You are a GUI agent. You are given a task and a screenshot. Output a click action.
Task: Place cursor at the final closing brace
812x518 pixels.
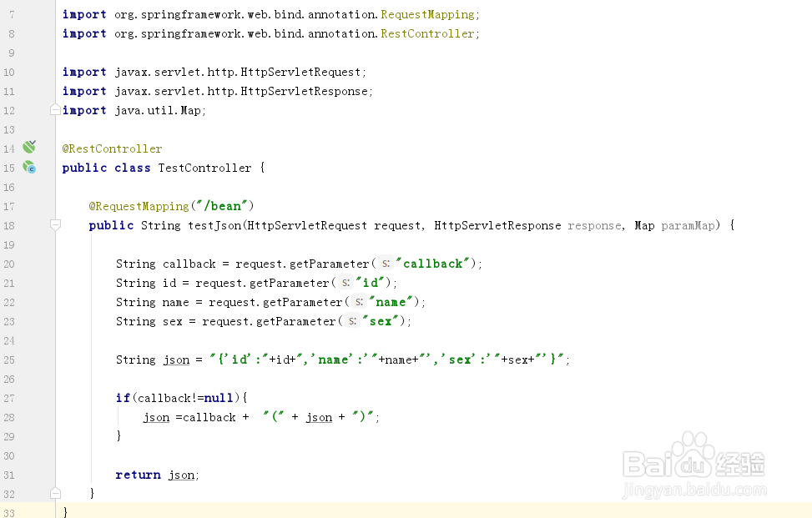point(66,510)
